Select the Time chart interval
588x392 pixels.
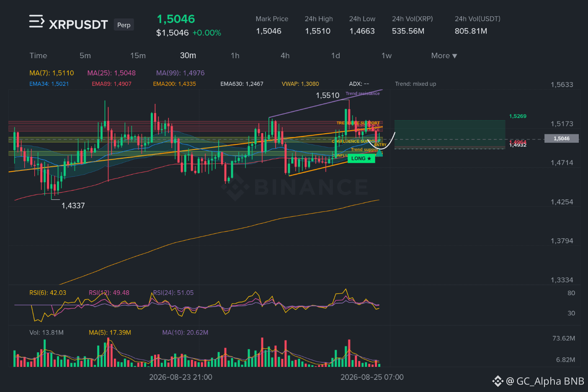(38, 56)
